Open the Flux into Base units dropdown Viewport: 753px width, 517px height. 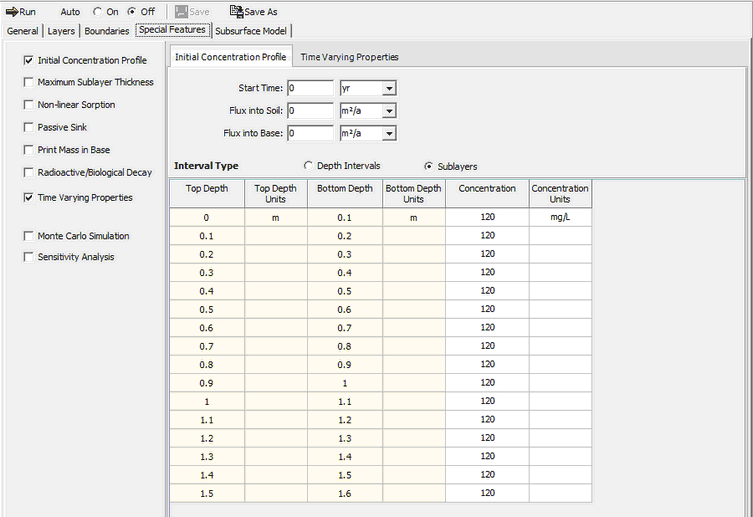[x=390, y=133]
